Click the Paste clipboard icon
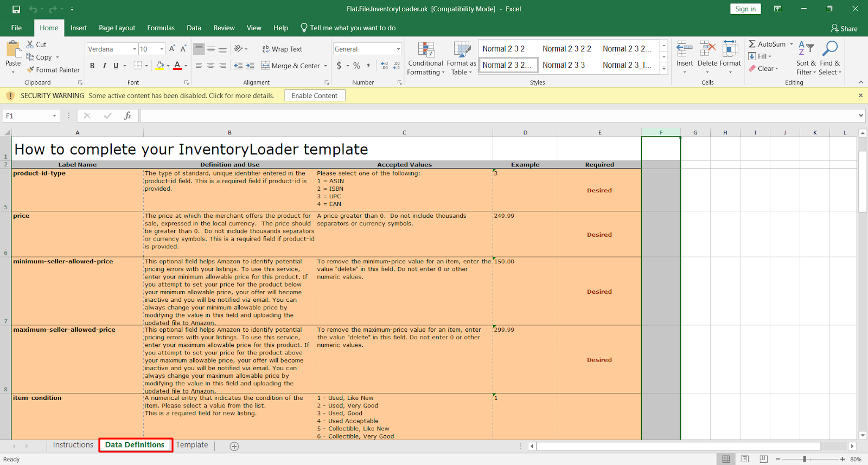Image resolution: width=868 pixels, height=465 pixels. tap(13, 50)
